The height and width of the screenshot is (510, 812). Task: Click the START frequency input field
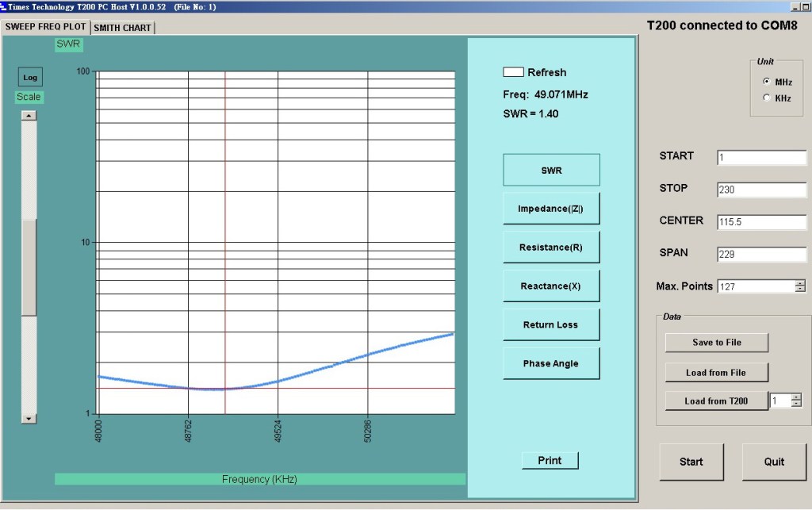click(761, 158)
